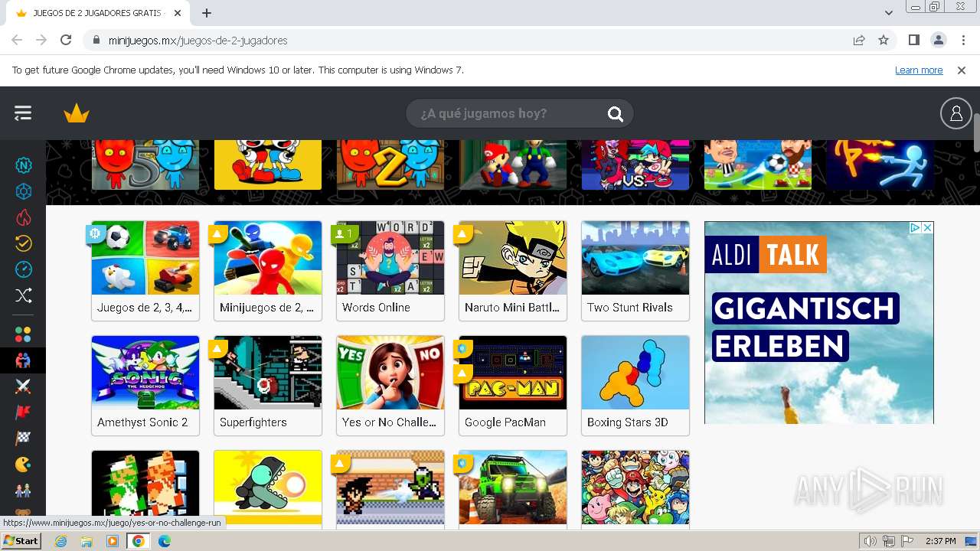Viewport: 980px width, 551px height.
Task: Open the hamburger menu in site header
Action: 23,113
